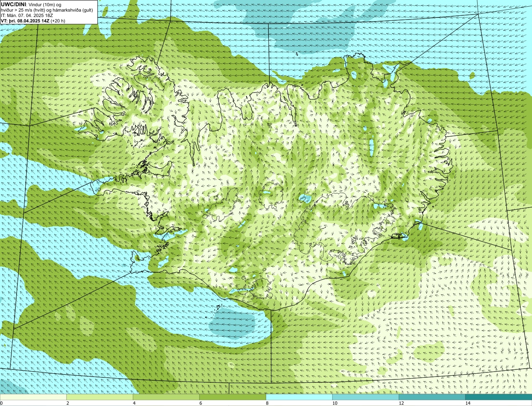The height and width of the screenshot is (406, 532).
Task: Click the legend value label '2'
Action: [x=67, y=403]
